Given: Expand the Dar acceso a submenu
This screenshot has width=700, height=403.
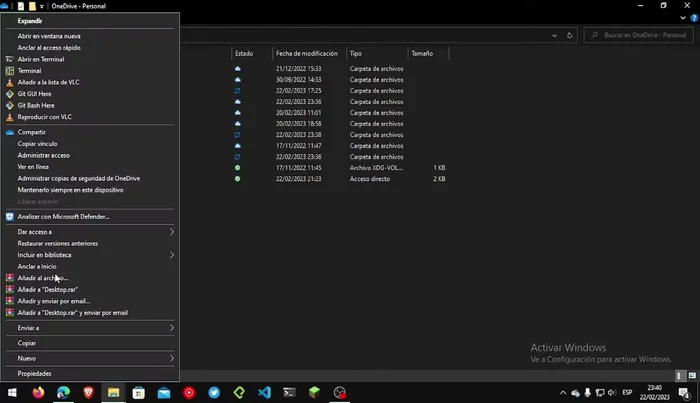Looking at the screenshot, I should click(x=90, y=232).
